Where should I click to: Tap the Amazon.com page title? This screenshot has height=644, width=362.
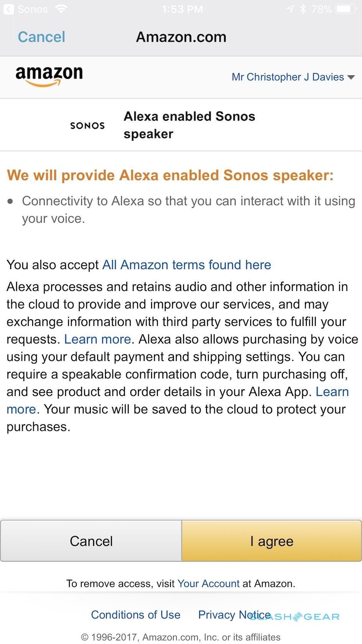181,37
